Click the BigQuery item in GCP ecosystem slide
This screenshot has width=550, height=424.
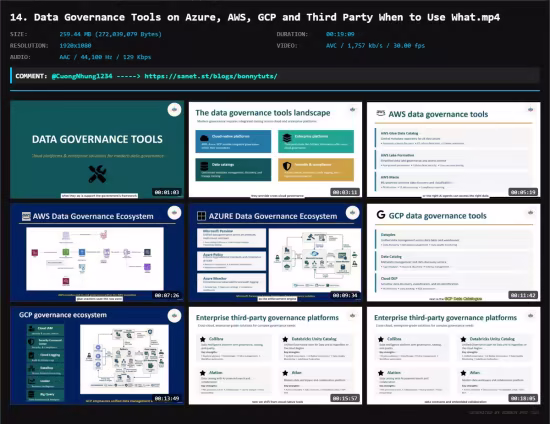coord(46,396)
